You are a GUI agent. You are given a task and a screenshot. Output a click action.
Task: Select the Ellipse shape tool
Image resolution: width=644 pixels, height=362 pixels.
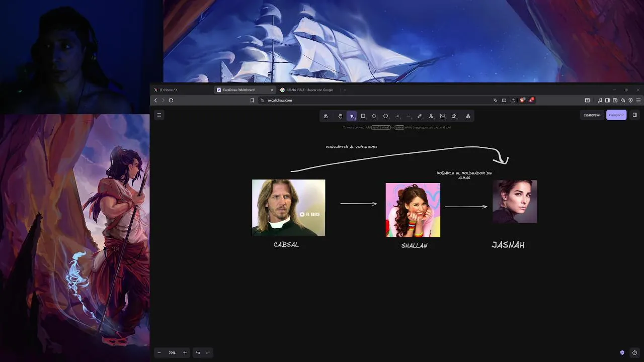(x=386, y=116)
